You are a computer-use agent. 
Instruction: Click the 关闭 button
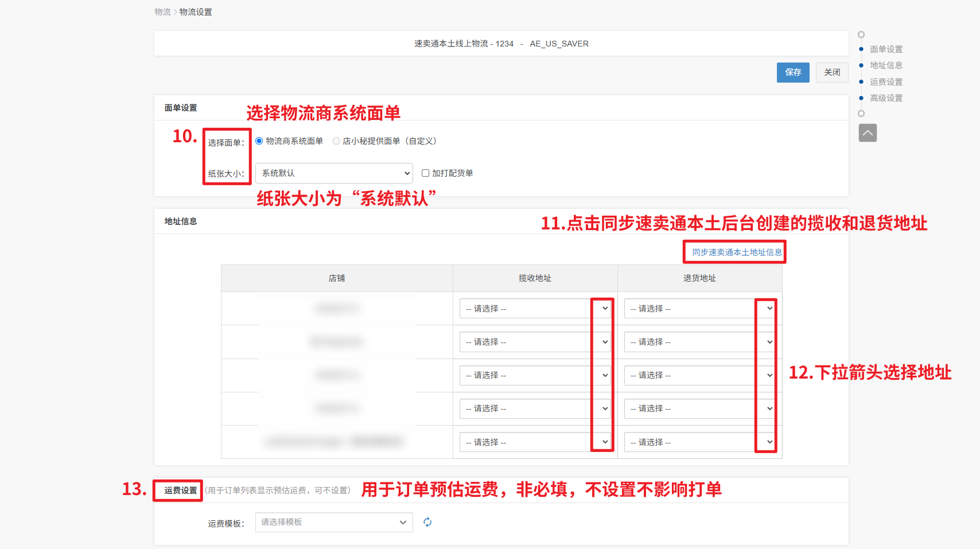click(x=832, y=72)
